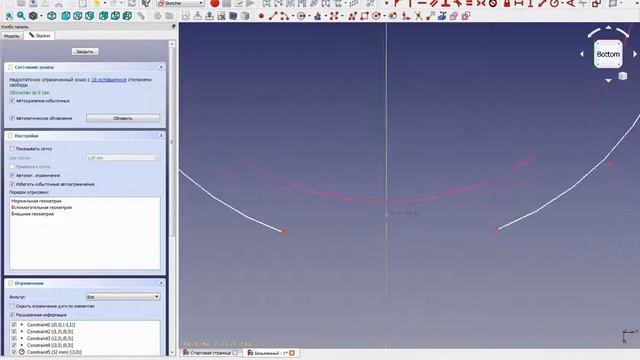Close the Безымянный document tab
The image size is (640, 360).
point(292,353)
